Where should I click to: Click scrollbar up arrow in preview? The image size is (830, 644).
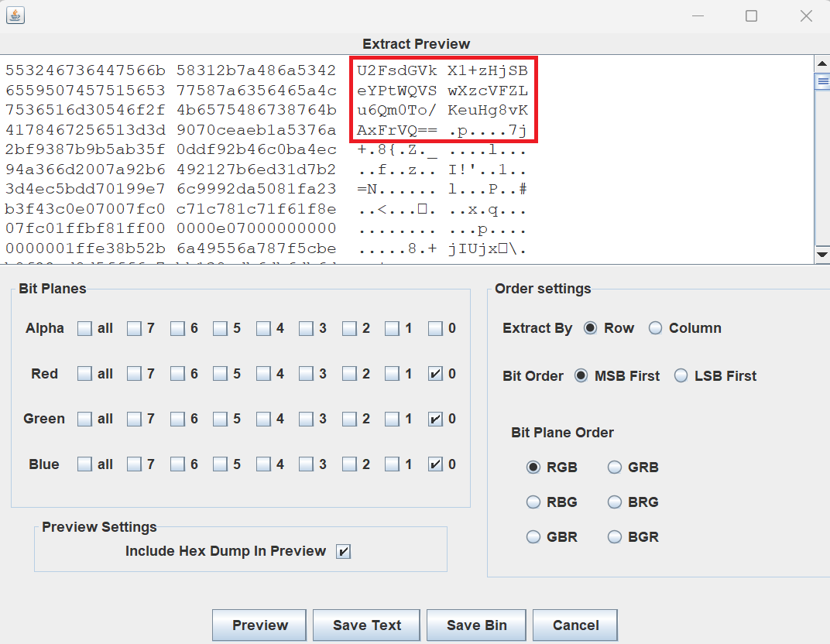tap(821, 63)
